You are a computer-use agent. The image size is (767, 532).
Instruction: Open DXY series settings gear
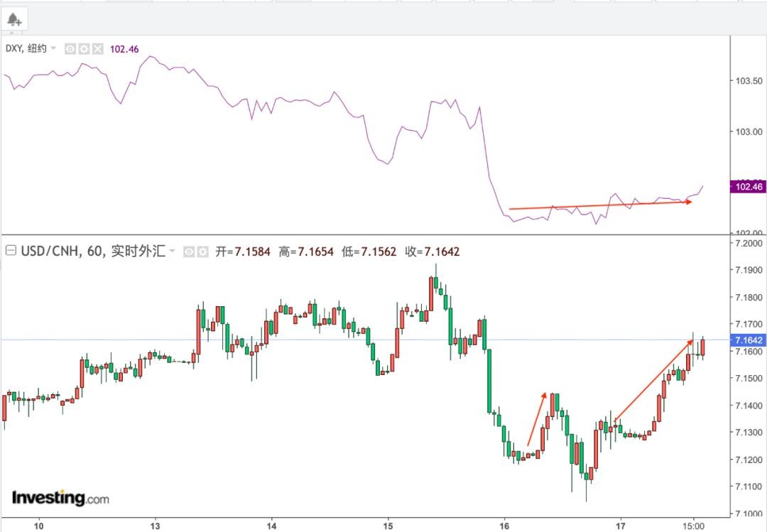pyautogui.click(x=84, y=49)
